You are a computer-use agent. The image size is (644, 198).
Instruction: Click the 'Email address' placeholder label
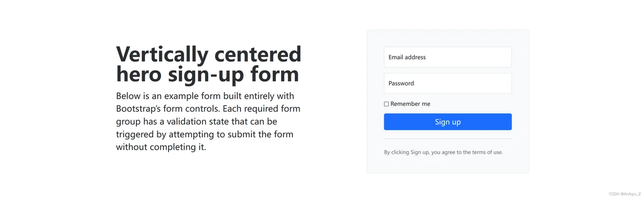tap(407, 57)
